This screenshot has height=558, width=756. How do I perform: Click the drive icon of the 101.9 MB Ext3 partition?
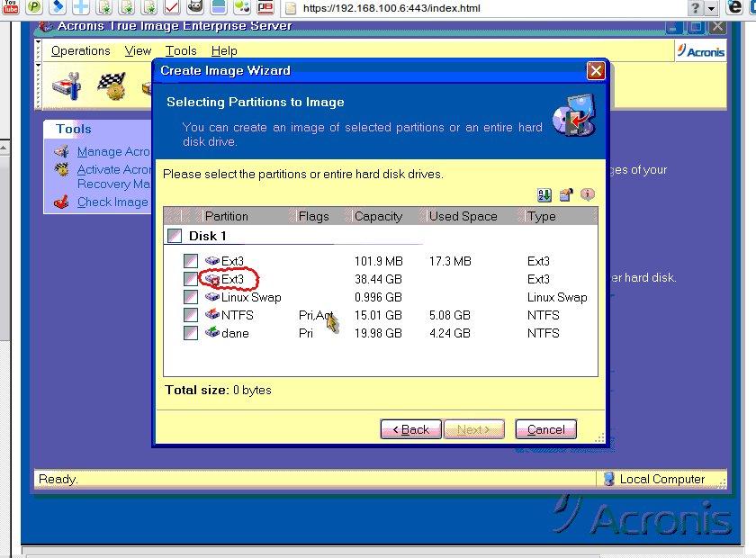212,261
